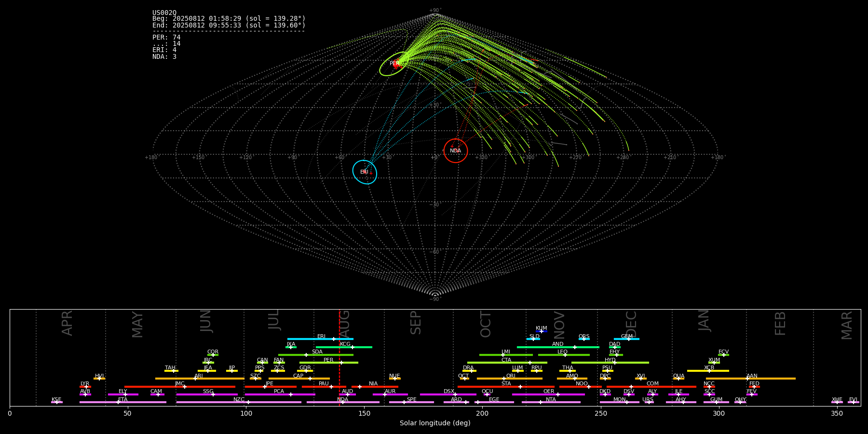
Task: Click the EVI shower label
Action: pos(853,400)
